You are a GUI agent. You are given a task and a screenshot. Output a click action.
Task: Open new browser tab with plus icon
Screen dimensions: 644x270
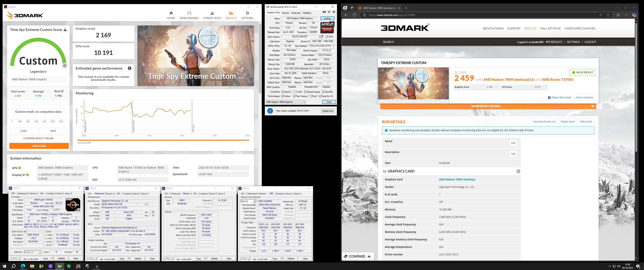point(406,8)
